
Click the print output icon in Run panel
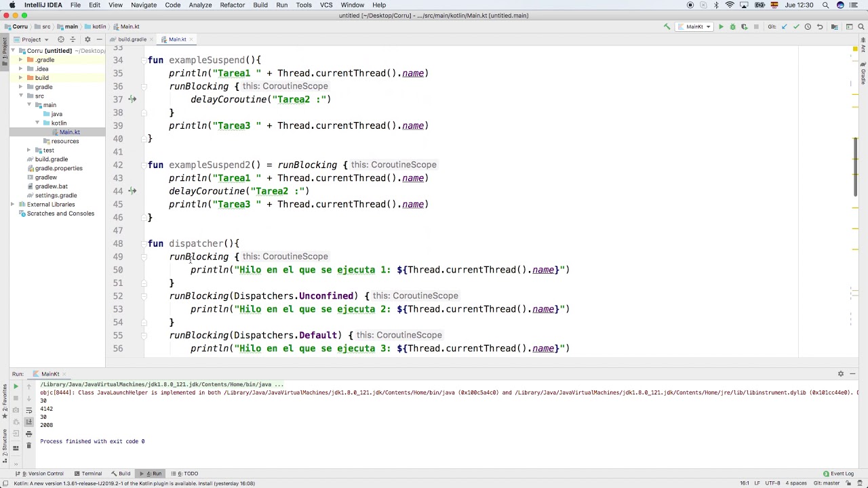tap(28, 434)
